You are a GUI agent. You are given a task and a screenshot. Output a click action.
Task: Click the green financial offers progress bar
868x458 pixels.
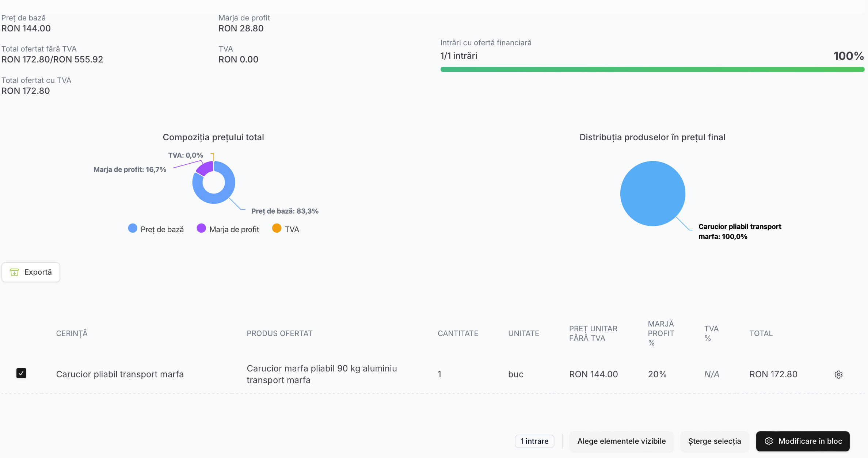coord(652,69)
